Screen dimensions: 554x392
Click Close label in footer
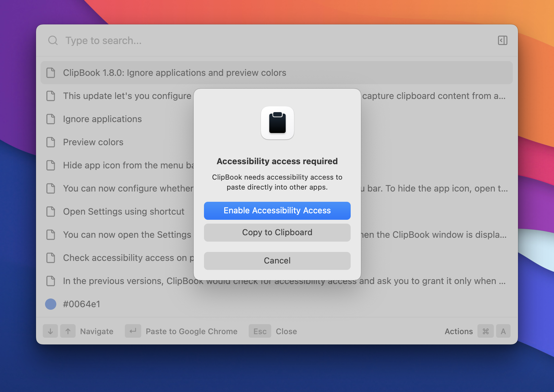tap(286, 331)
